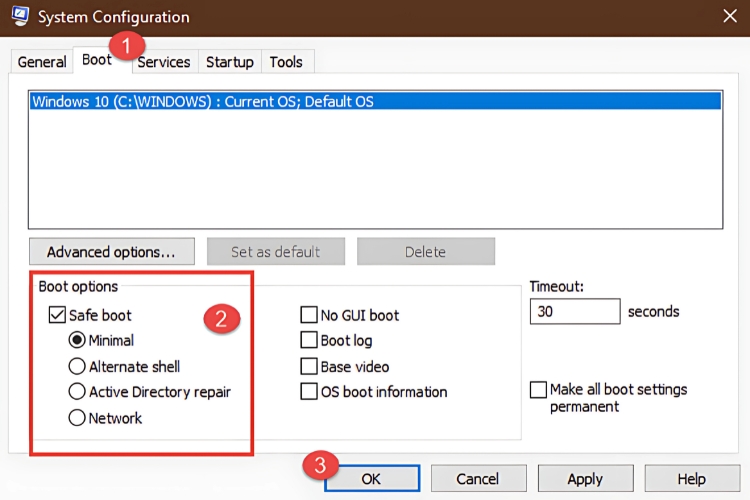Viewport: 750px width, 500px height.
Task: Open Advanced options for boot
Action: 111,251
